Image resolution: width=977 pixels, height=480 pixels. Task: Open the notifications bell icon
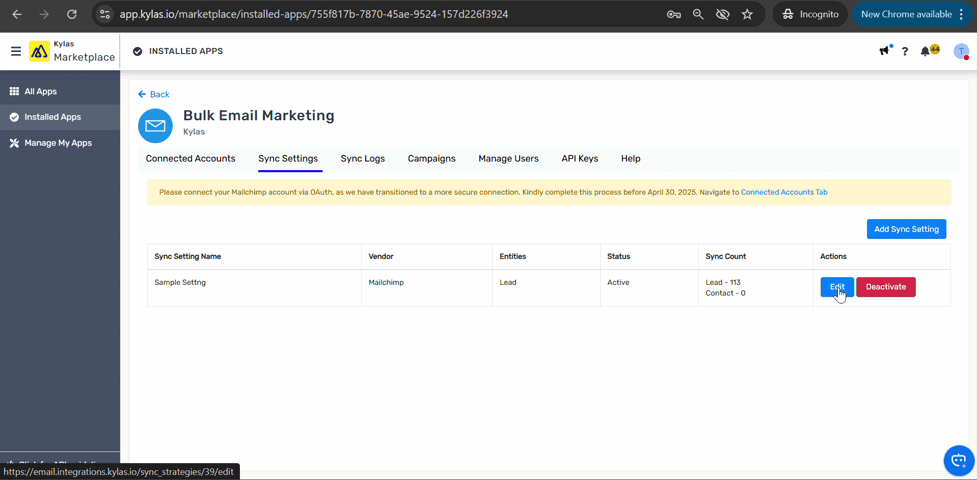click(926, 51)
